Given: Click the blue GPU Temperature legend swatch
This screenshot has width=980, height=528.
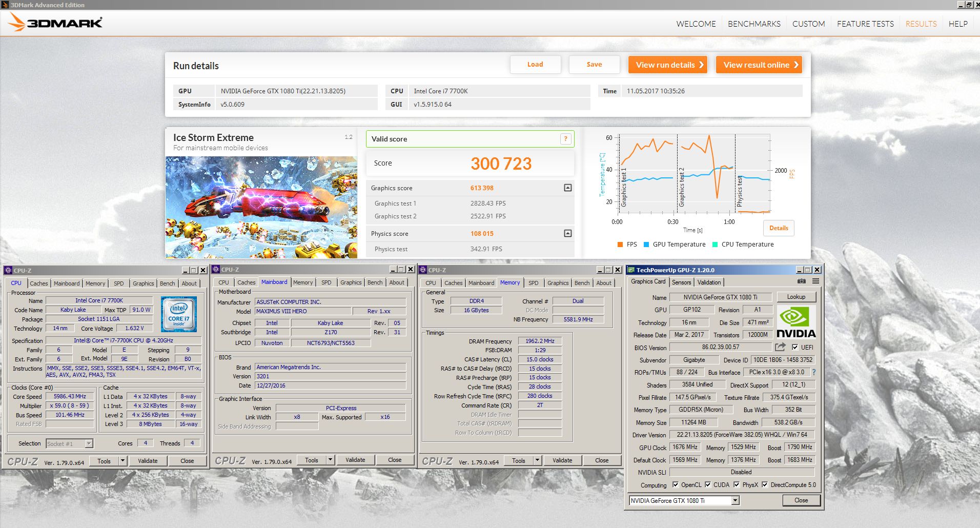Looking at the screenshot, I should pyautogui.click(x=646, y=245).
